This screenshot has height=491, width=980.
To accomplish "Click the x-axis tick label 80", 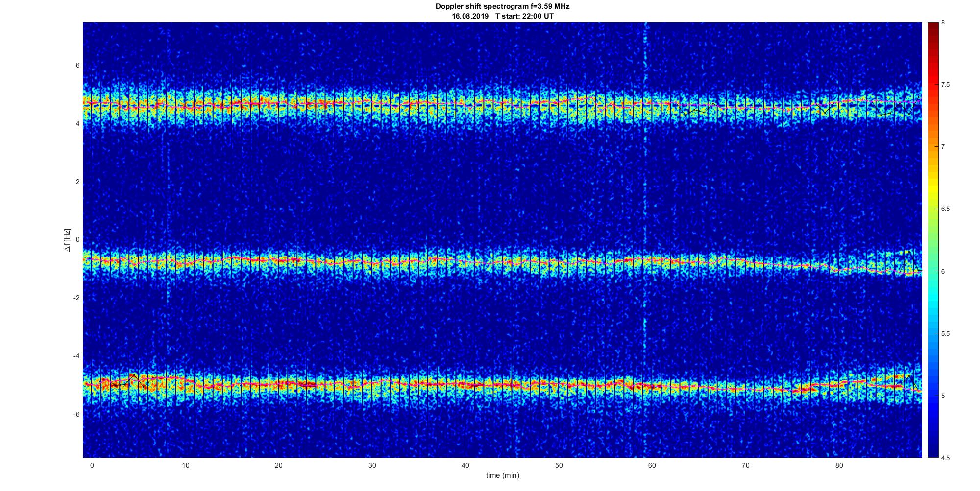I will click(839, 465).
